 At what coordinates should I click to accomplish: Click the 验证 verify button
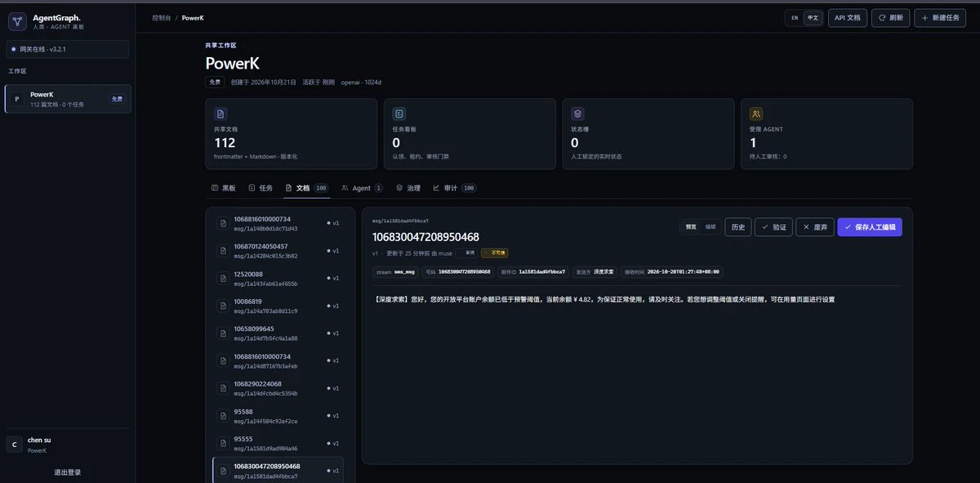(774, 227)
